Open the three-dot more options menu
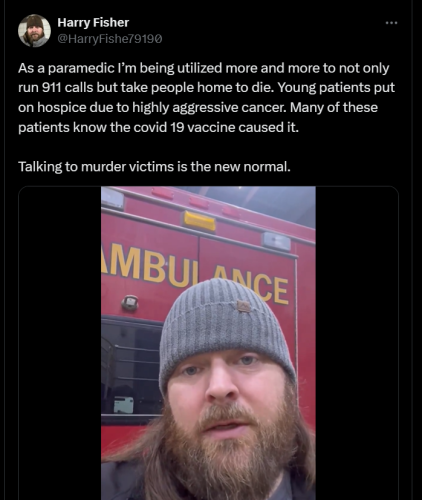 pos(391,23)
